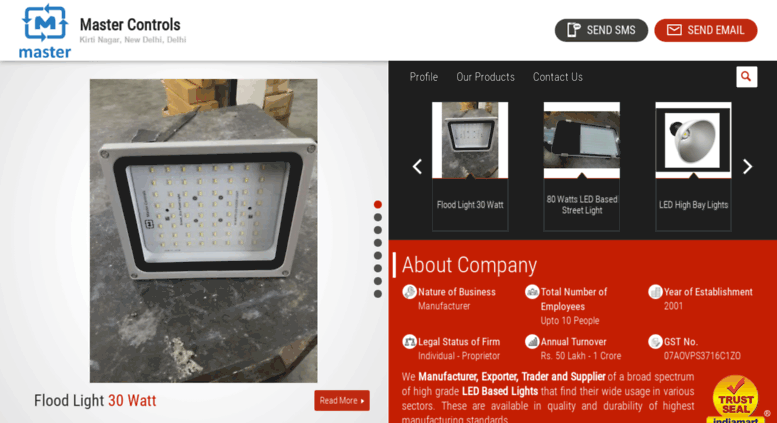This screenshot has height=423, width=777.
Task: Open the red search icon
Action: (x=746, y=77)
